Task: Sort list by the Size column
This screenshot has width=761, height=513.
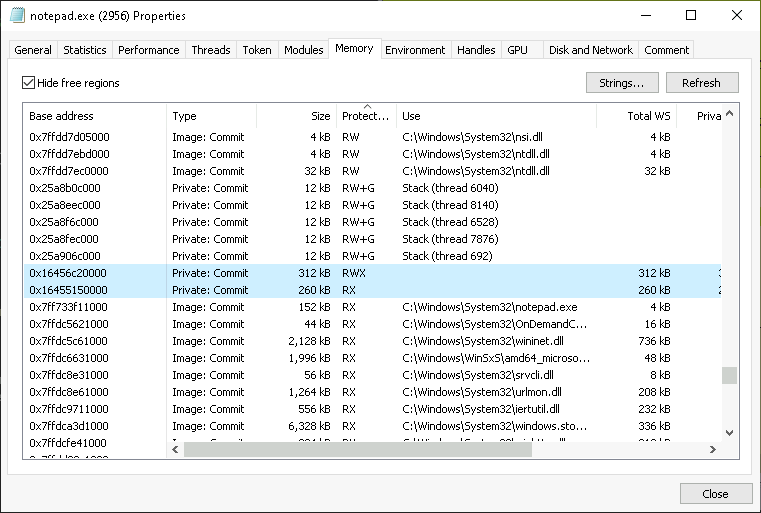Action: [297, 116]
